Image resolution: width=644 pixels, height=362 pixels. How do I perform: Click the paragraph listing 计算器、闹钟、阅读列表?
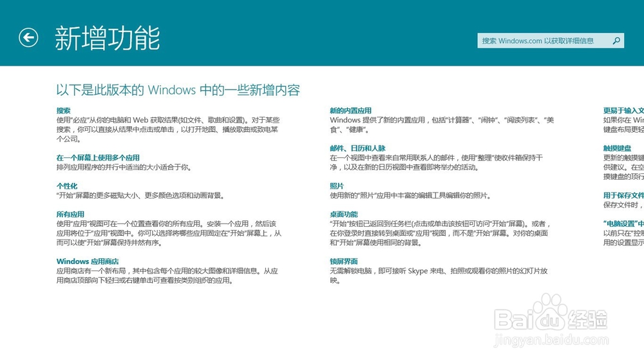(x=442, y=125)
